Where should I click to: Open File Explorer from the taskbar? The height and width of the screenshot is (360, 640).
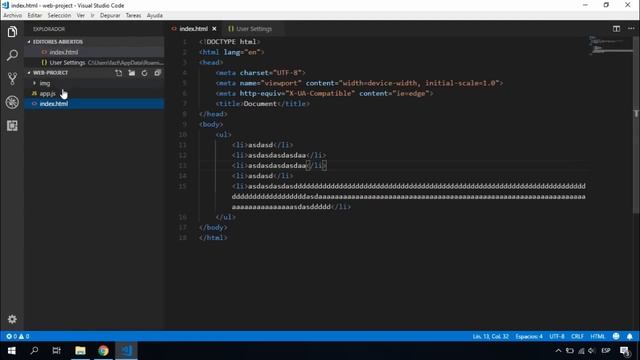coord(80,351)
